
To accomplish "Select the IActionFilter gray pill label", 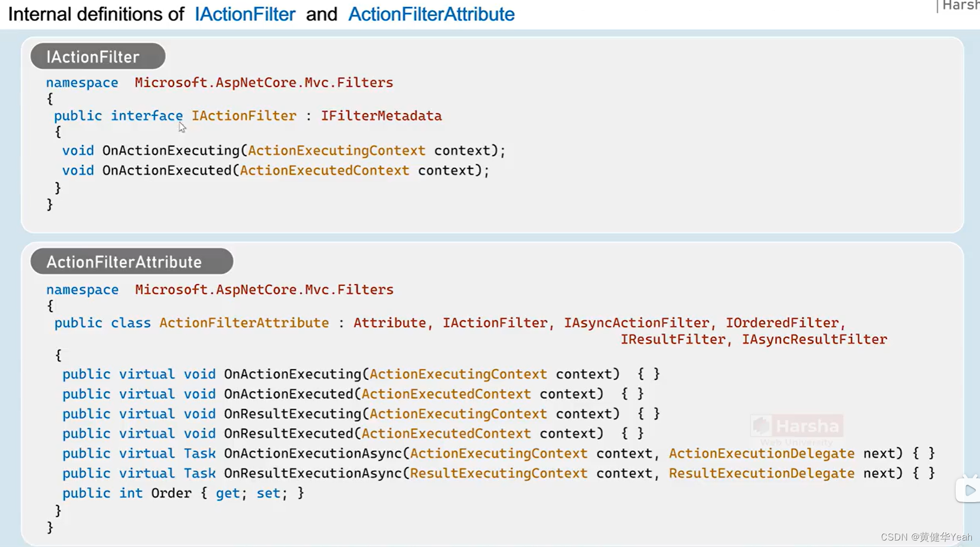I will coord(97,56).
